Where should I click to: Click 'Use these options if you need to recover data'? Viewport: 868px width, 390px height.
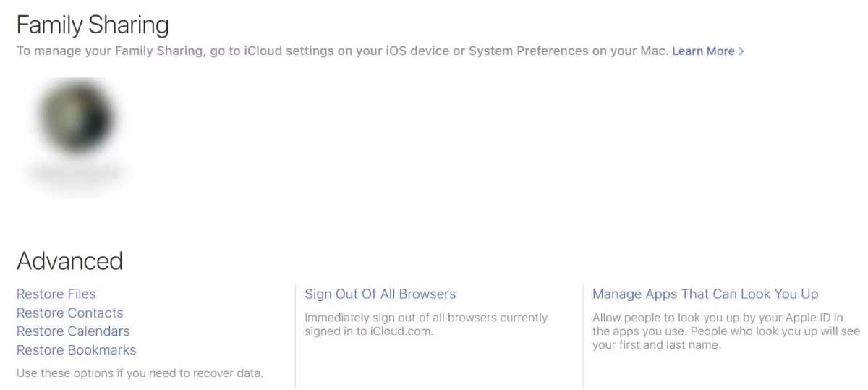[140, 373]
